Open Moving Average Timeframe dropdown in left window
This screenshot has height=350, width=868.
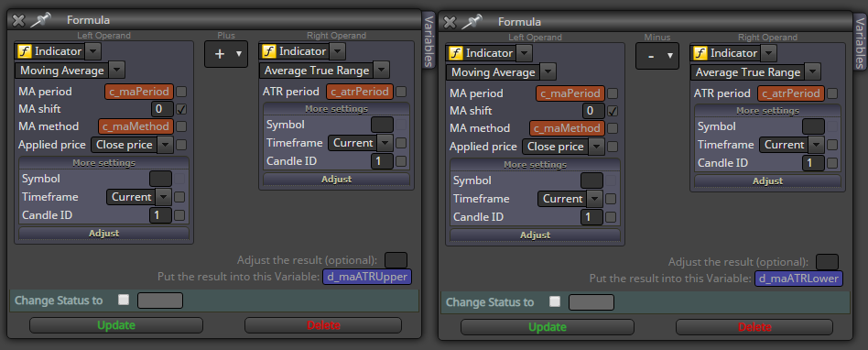[x=164, y=197]
